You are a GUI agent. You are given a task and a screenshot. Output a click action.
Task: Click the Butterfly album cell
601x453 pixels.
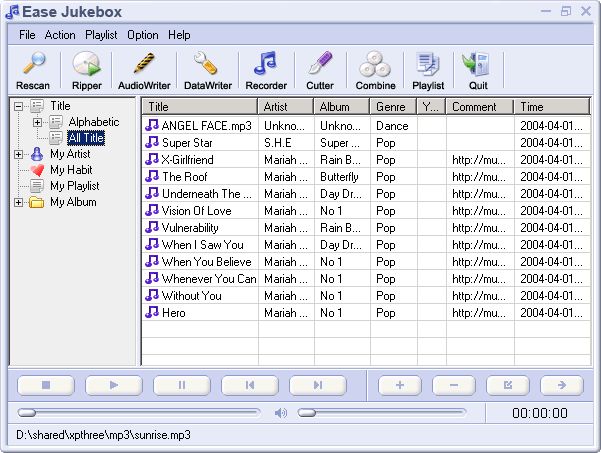[x=339, y=177]
